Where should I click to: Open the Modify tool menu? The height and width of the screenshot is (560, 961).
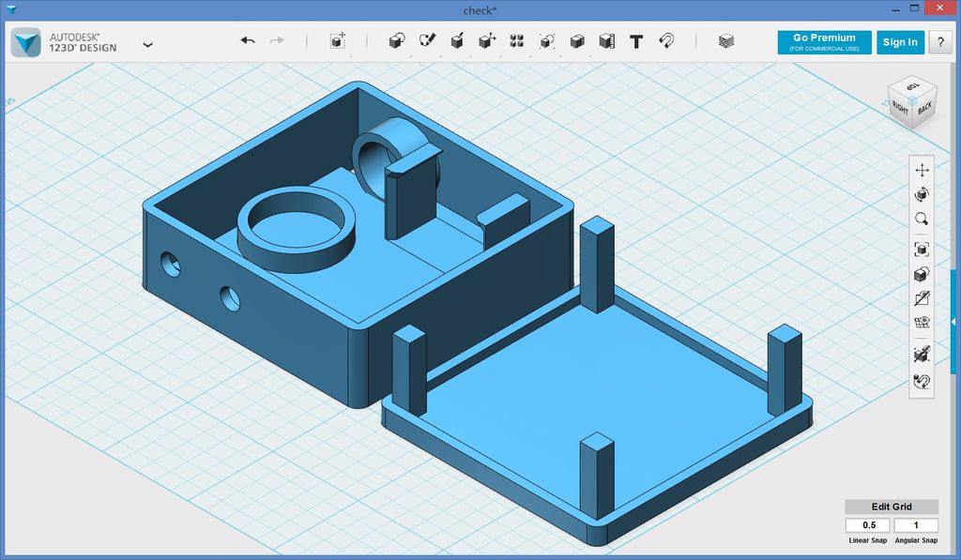click(x=487, y=41)
